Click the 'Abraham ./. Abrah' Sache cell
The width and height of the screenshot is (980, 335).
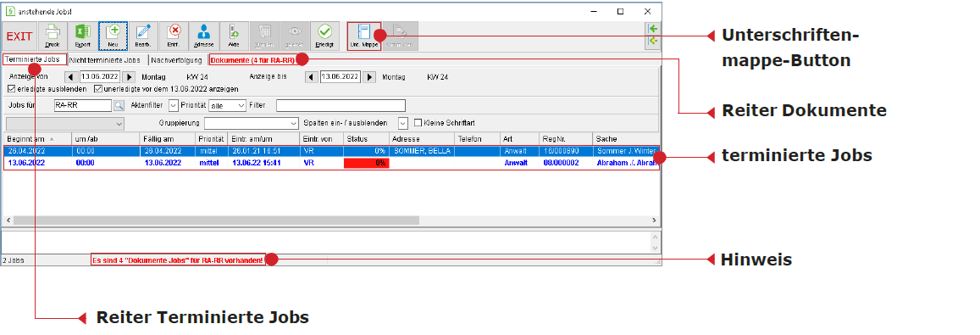pos(626,163)
